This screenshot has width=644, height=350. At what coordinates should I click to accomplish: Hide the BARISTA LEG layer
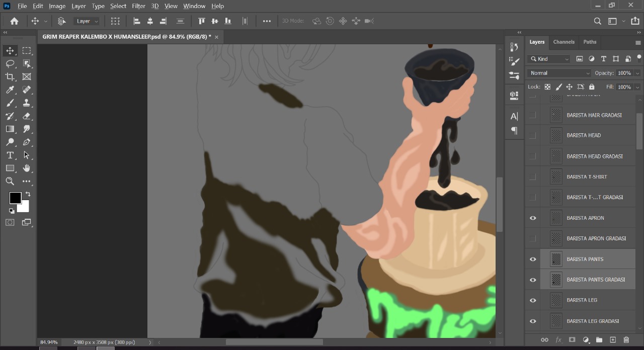pos(533,300)
